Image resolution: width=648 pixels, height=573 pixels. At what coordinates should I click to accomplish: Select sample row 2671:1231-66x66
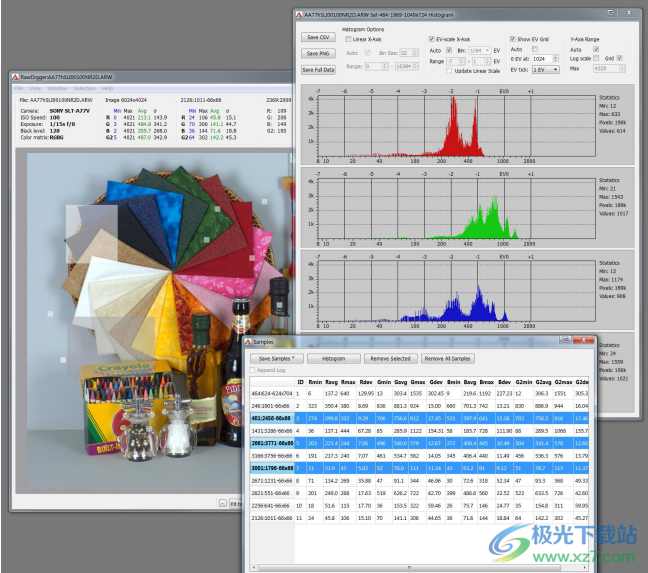[x=419, y=481]
